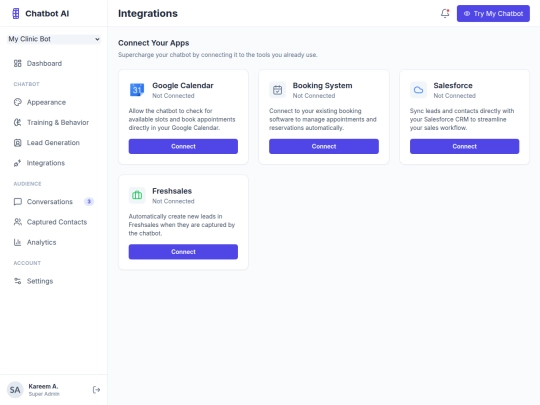Click the Connect Your Apps heading
The image size is (540, 405).
[154, 43]
